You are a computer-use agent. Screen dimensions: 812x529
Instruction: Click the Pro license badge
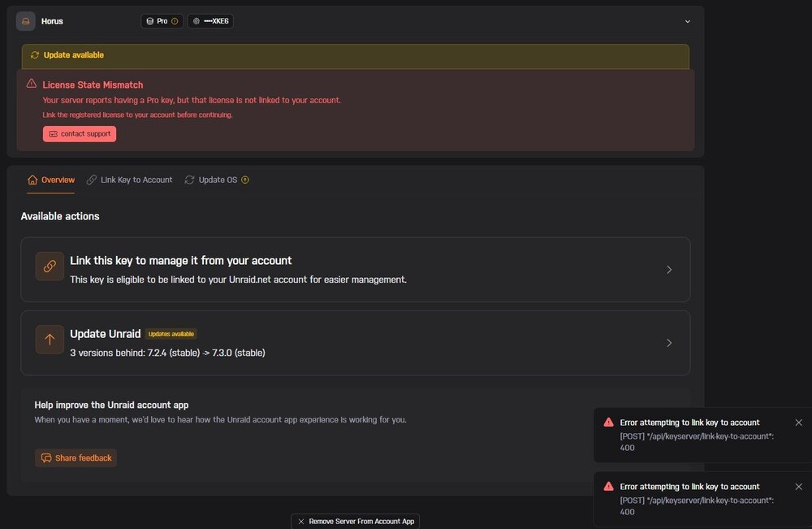(162, 21)
